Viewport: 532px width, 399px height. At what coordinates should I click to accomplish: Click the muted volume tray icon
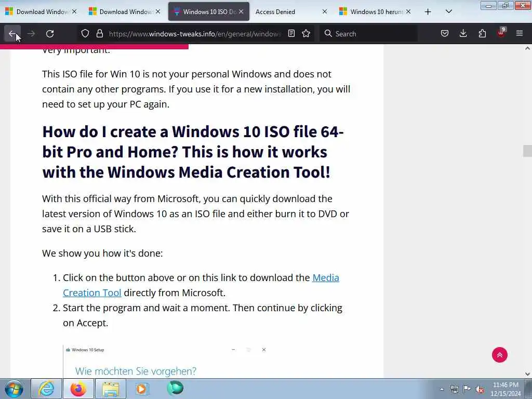pyautogui.click(x=480, y=390)
